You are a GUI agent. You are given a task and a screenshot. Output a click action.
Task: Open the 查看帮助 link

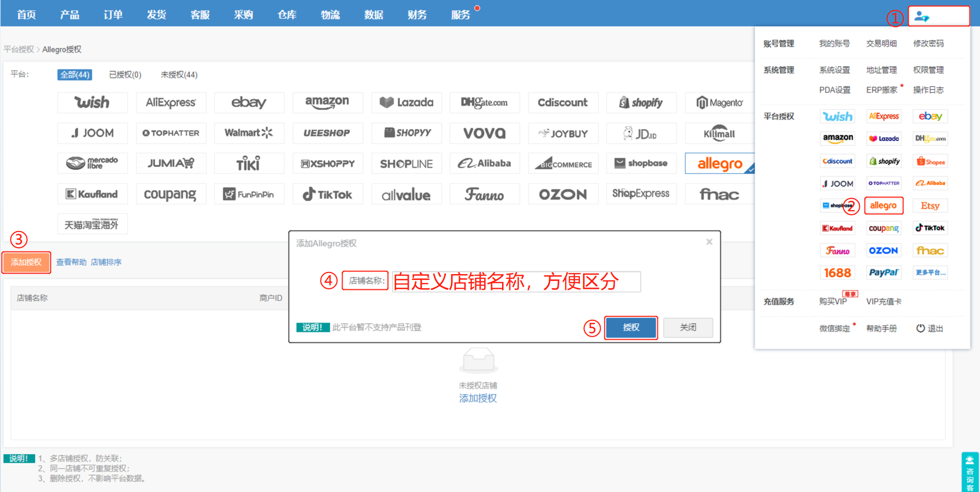(71, 262)
